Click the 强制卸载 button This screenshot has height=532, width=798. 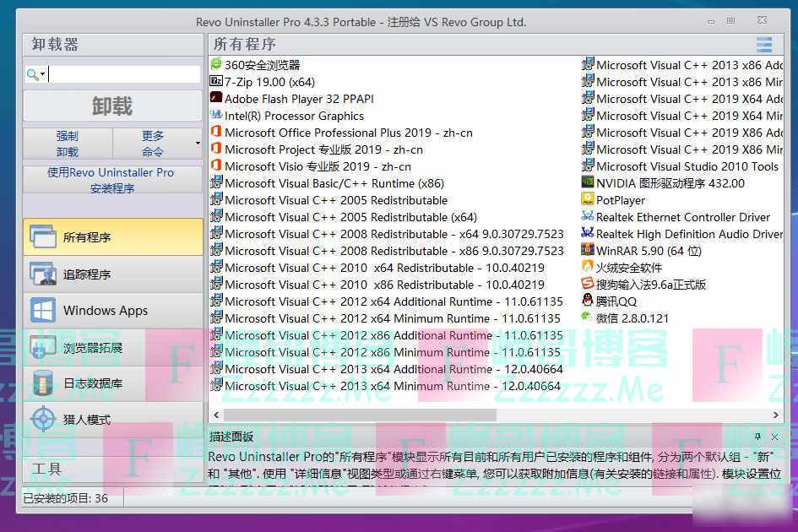coord(68,144)
